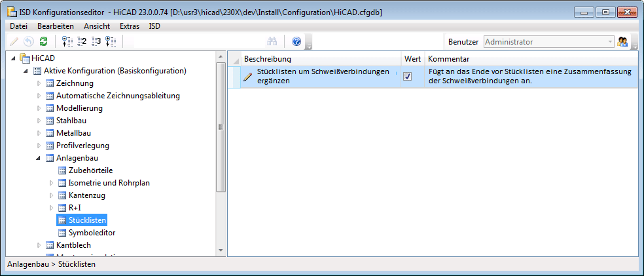Click the Zubehörteile table icon
The image size is (644, 276).
pos(62,170)
